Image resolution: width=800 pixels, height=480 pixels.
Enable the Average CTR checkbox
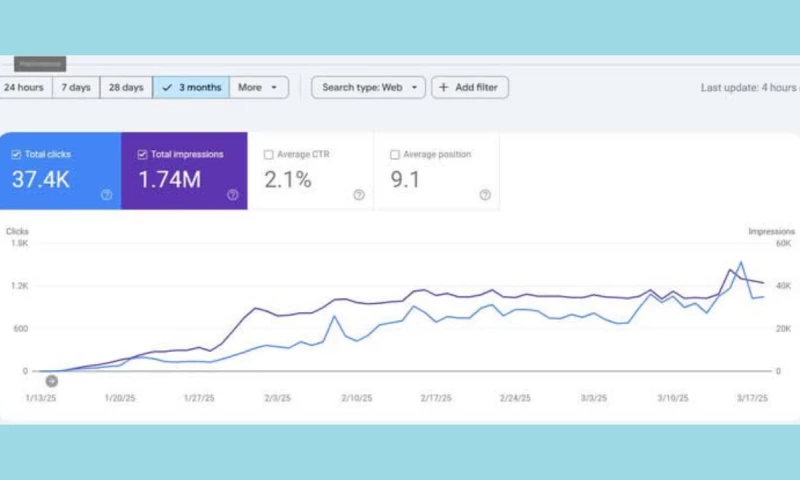coord(268,155)
